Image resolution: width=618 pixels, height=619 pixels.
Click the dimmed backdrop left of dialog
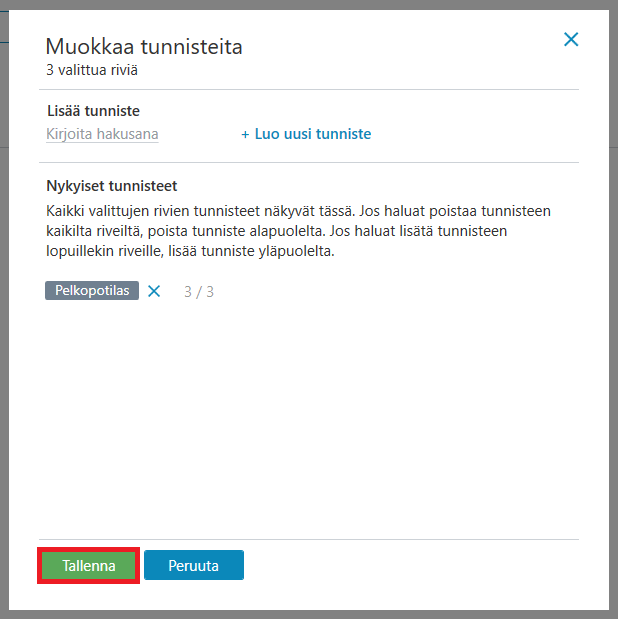(x=4, y=316)
